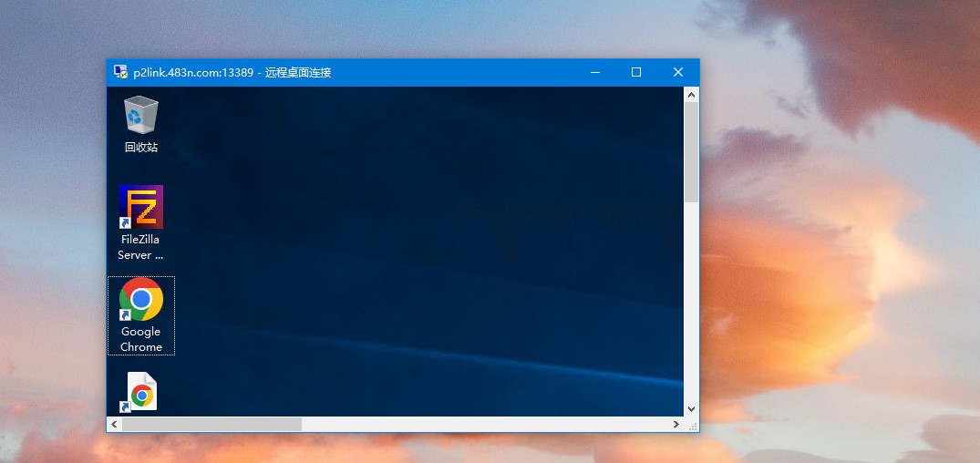
Task: Click the vertical scrollbar up arrow
Action: coord(691,95)
